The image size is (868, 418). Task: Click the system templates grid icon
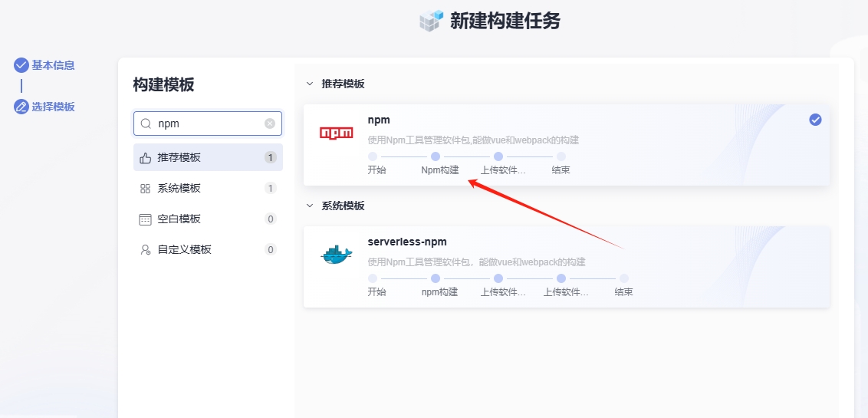pos(146,189)
